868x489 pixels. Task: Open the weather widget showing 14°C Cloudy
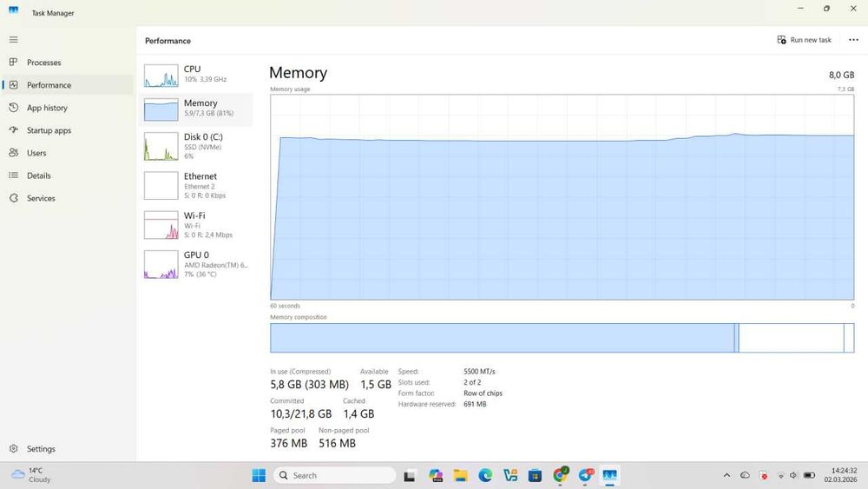point(32,475)
